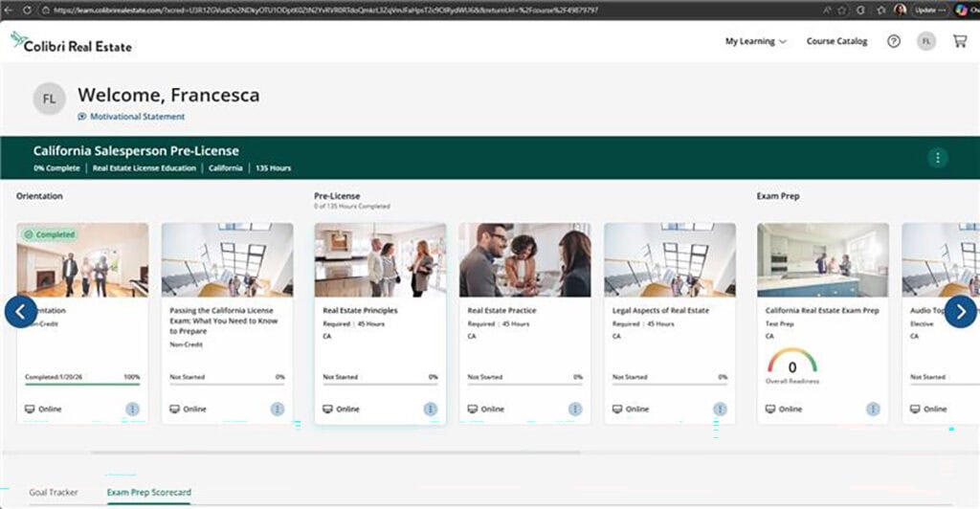Select the Exam Prep Scorecard tab
This screenshot has width=980, height=509.
coord(148,492)
